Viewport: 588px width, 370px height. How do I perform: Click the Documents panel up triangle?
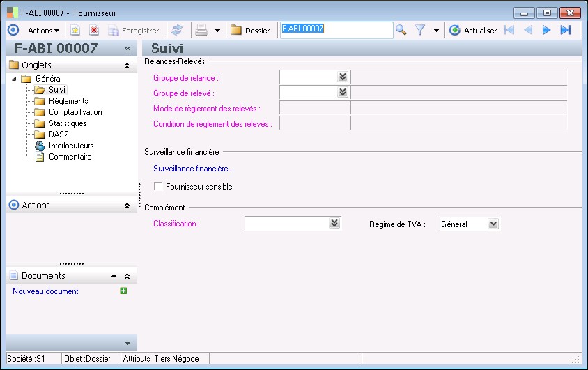point(114,275)
